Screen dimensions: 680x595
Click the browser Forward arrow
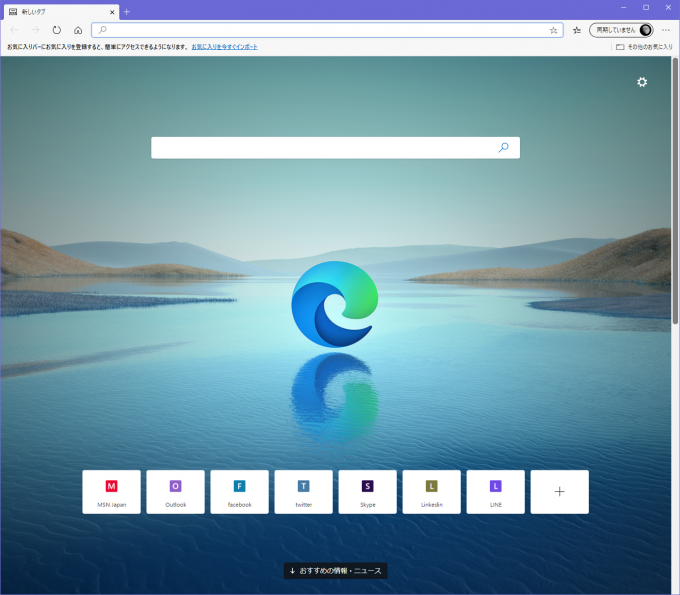[36, 30]
